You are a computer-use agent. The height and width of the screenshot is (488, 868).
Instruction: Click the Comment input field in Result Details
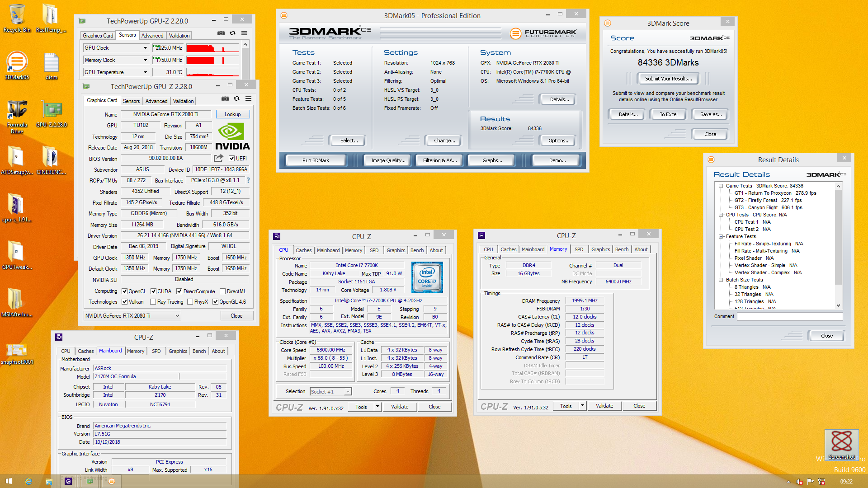click(x=789, y=317)
